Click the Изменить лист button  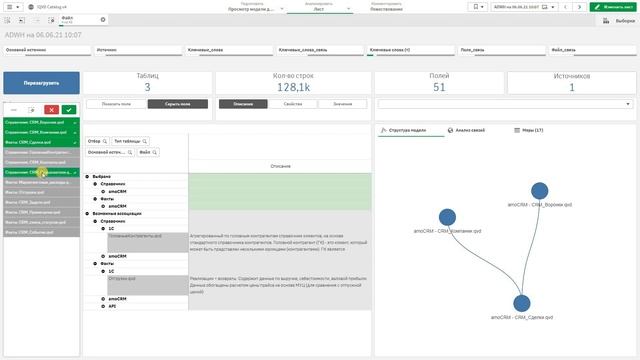point(613,7)
